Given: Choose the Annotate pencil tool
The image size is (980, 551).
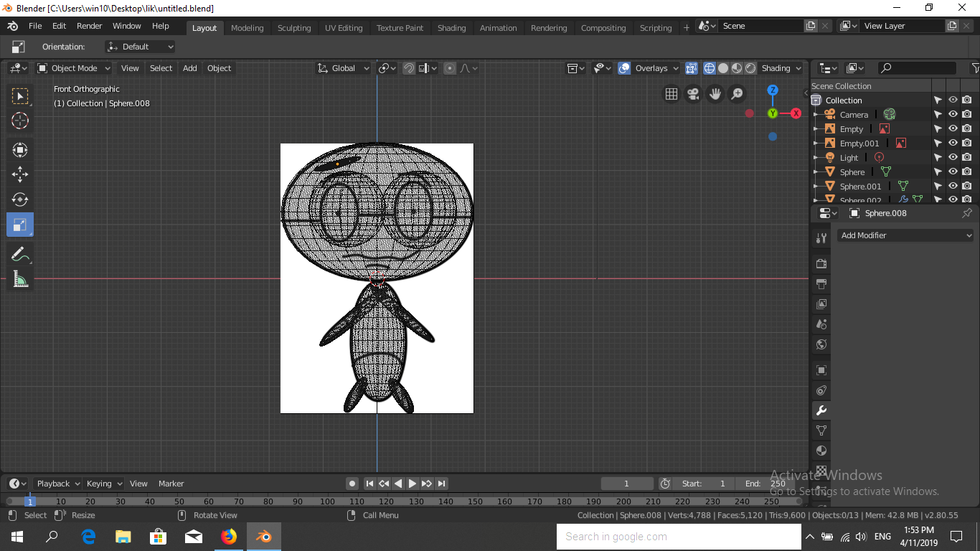Looking at the screenshot, I should tap(20, 254).
